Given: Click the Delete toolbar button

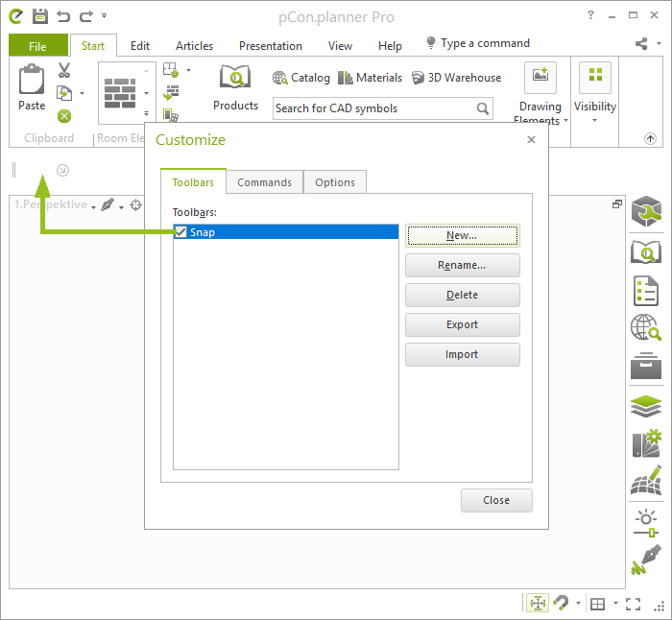Looking at the screenshot, I should click(x=463, y=295).
